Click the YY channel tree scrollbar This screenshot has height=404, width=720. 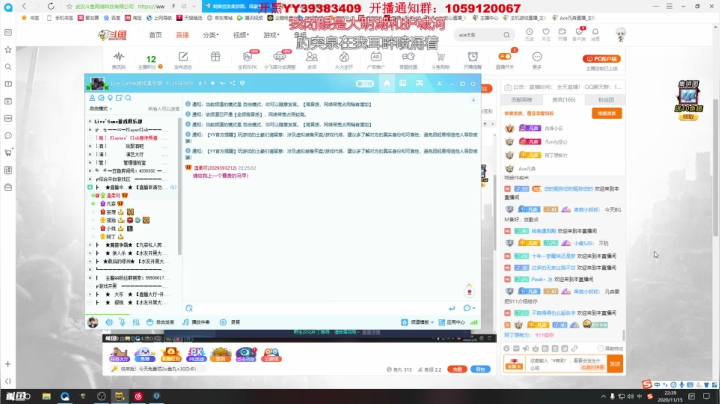[x=179, y=186]
